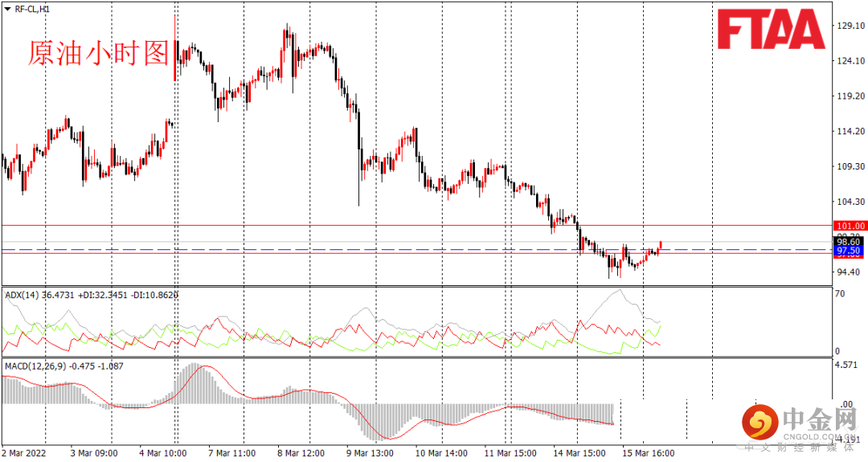Click the 4.571 value on MACD scale
Image resolution: width=868 pixels, height=462 pixels.
[x=846, y=365]
